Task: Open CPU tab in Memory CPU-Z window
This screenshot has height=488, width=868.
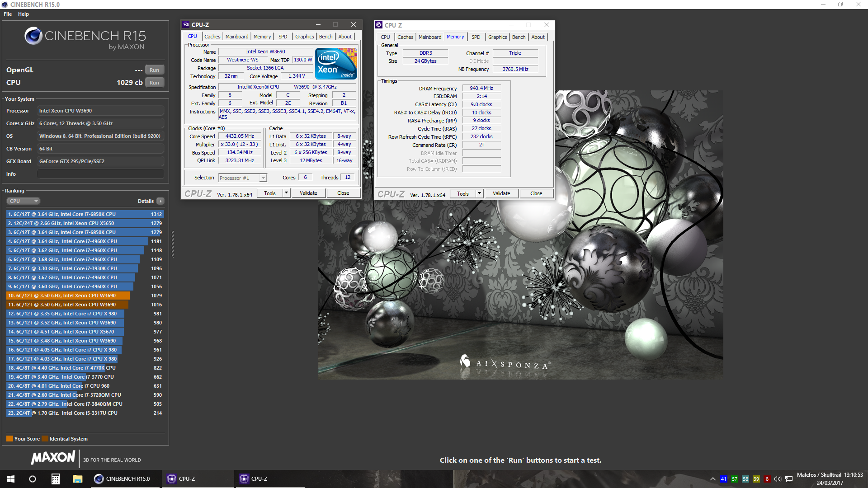Action: click(385, 37)
